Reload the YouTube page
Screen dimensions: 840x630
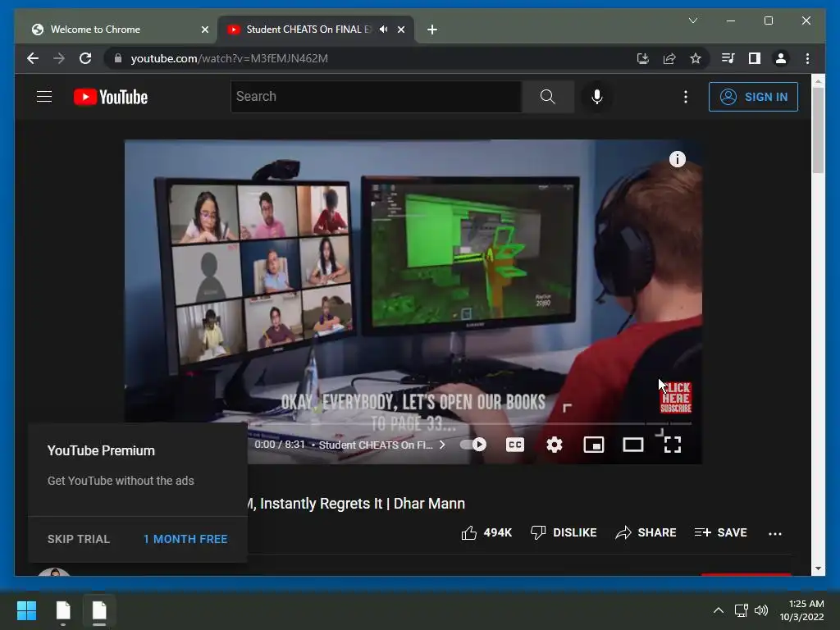point(85,58)
